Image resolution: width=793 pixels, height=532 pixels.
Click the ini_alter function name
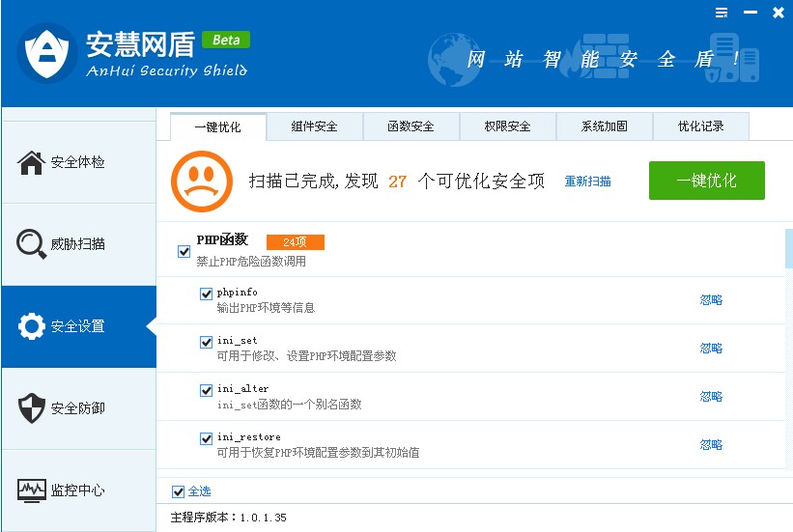pos(242,389)
